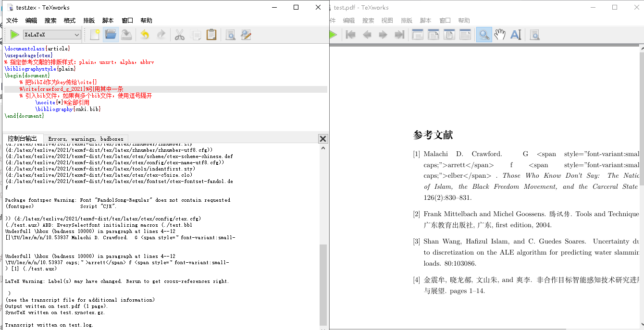Open the 窗口 menu in test.tex window

click(x=127, y=21)
